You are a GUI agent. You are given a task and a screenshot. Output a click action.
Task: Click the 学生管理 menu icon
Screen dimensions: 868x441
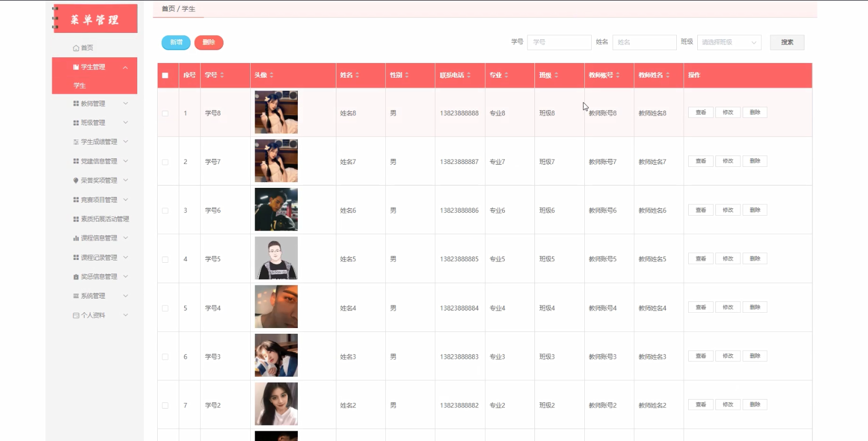(x=76, y=67)
